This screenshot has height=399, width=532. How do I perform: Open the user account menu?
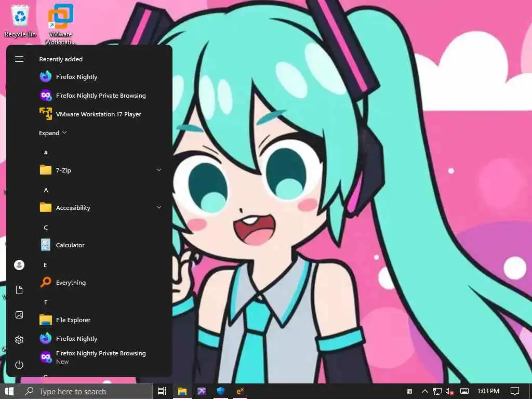click(x=19, y=264)
